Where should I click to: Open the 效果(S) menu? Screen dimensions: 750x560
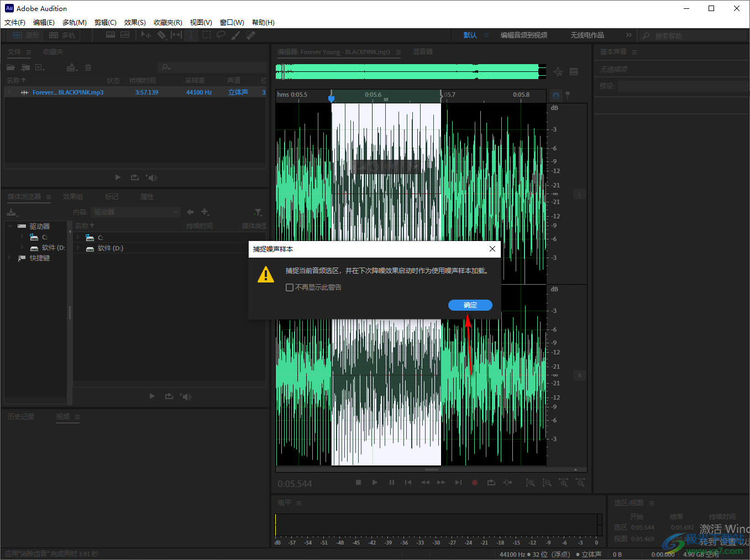(135, 23)
